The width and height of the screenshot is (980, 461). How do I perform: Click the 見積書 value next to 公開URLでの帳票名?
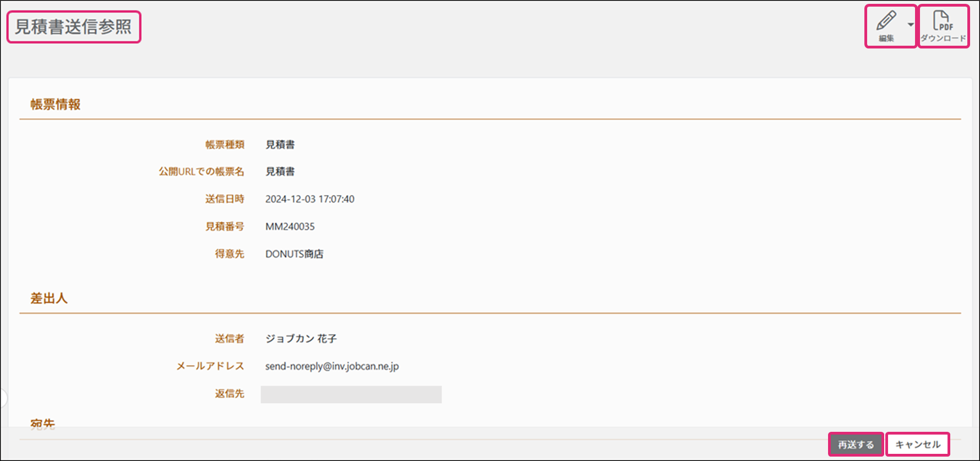[x=280, y=172]
